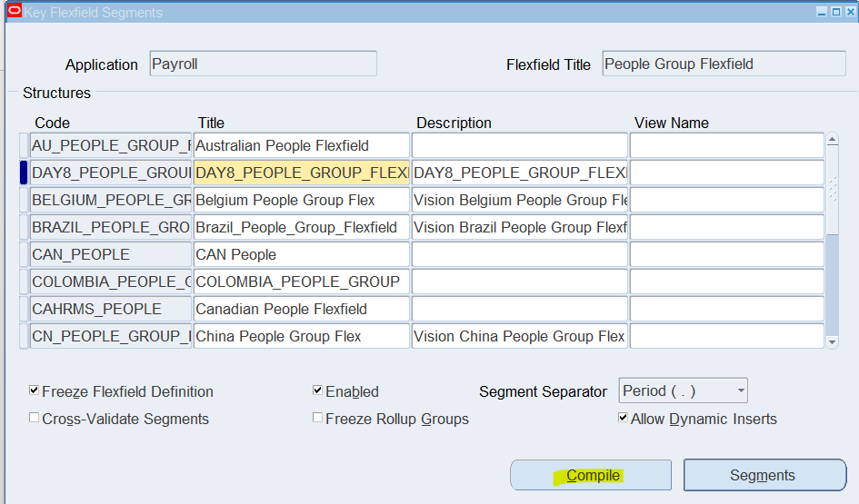This screenshot has width=859, height=504.
Task: Open the Segments button
Action: tap(764, 475)
